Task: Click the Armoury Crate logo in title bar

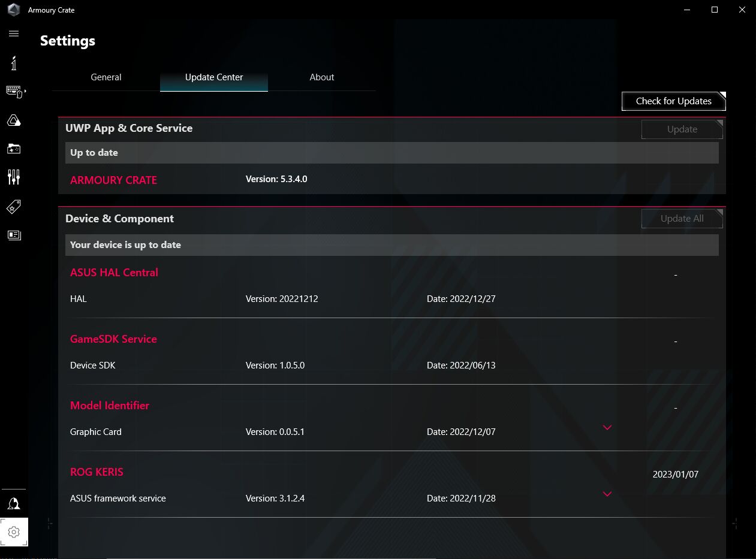Action: pos(14,10)
